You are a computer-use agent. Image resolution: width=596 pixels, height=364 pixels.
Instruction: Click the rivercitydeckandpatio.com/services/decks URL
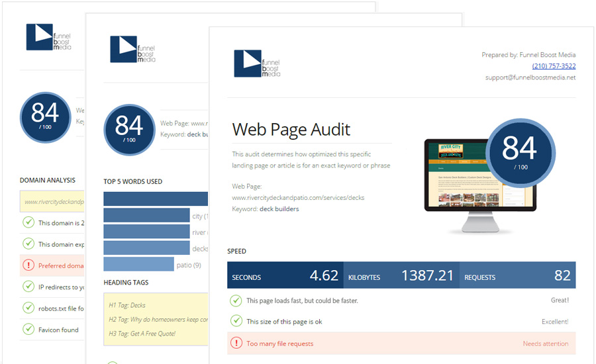(298, 198)
